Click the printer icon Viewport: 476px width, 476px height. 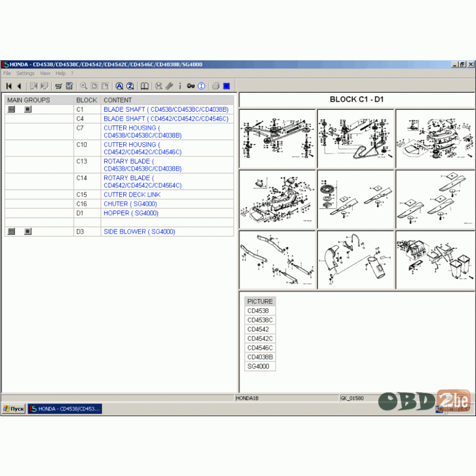(x=216, y=86)
